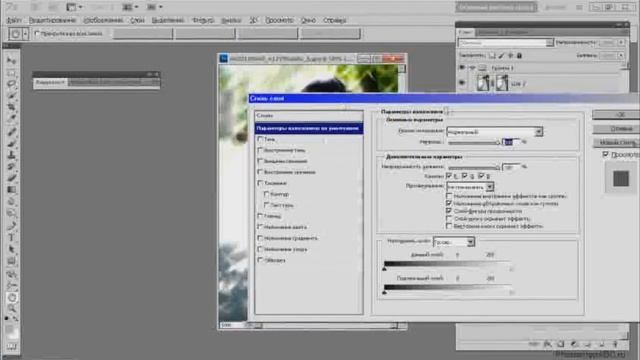Click lock transparent pixels icon
Screen dimensions: 640x360
[492, 56]
